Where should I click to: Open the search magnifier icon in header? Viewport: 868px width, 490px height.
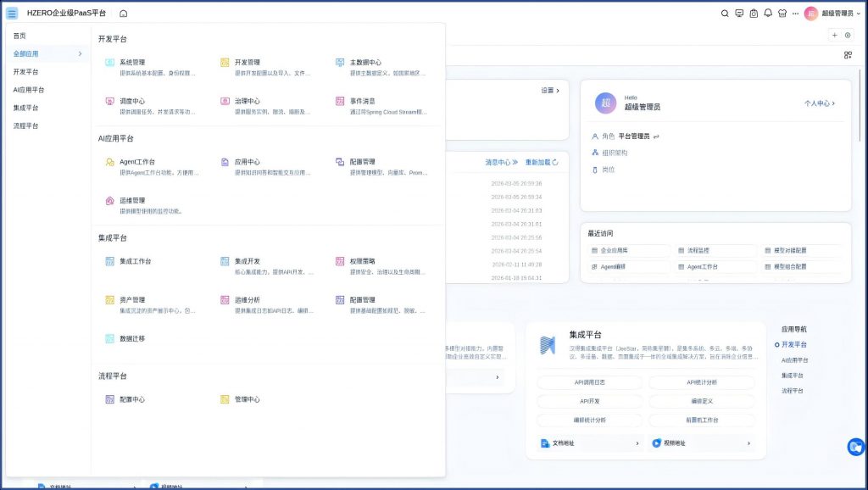(x=725, y=14)
